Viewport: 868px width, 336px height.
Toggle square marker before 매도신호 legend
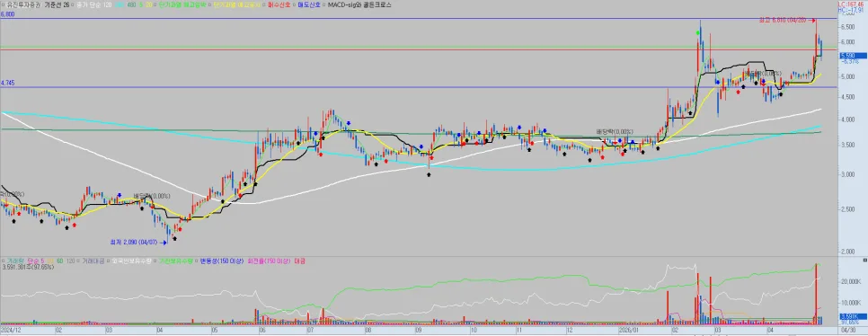[294, 4]
